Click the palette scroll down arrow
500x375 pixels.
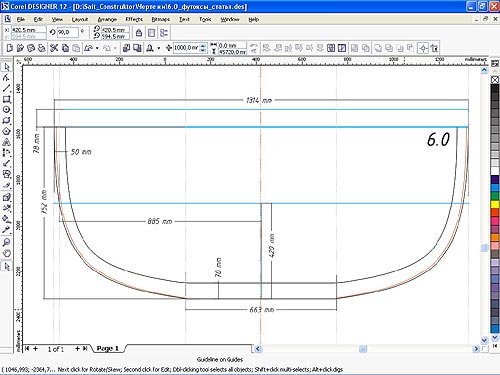pos(495,338)
